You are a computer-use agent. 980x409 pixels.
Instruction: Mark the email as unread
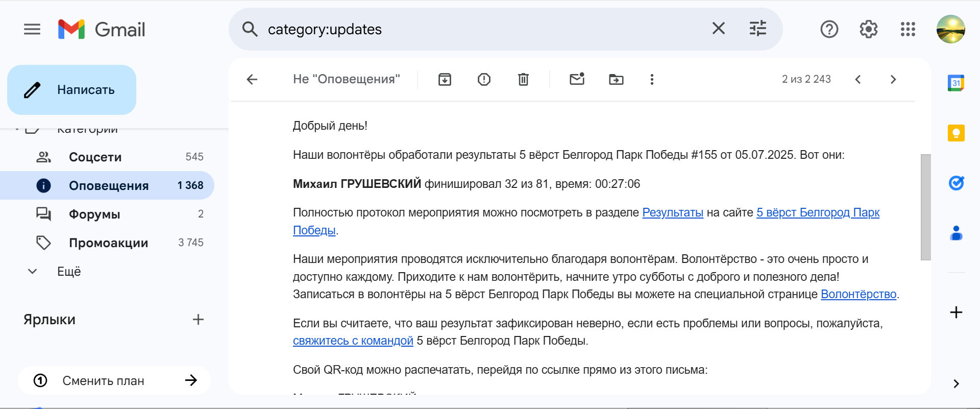click(x=577, y=79)
